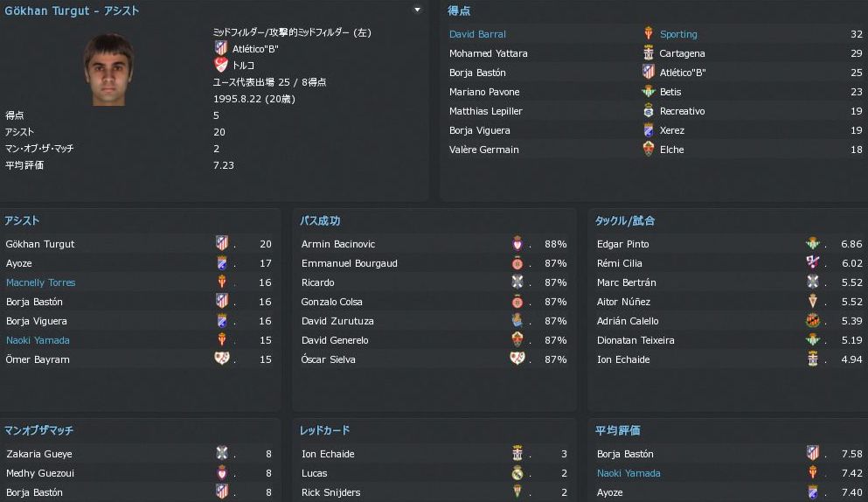
Task: Select Macnelly Torres in assists list
Action: click(40, 282)
